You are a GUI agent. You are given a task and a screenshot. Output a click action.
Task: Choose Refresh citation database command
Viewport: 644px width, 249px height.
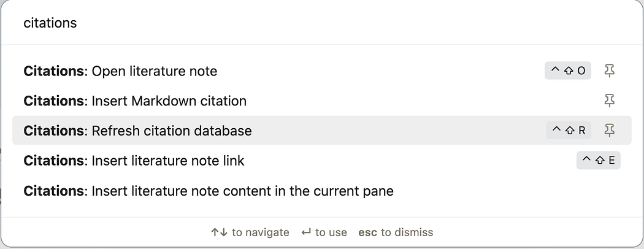171,131
